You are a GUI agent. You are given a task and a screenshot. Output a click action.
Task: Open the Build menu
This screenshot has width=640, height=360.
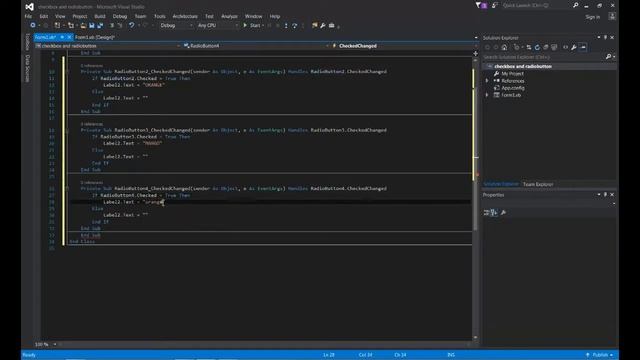tap(100, 16)
